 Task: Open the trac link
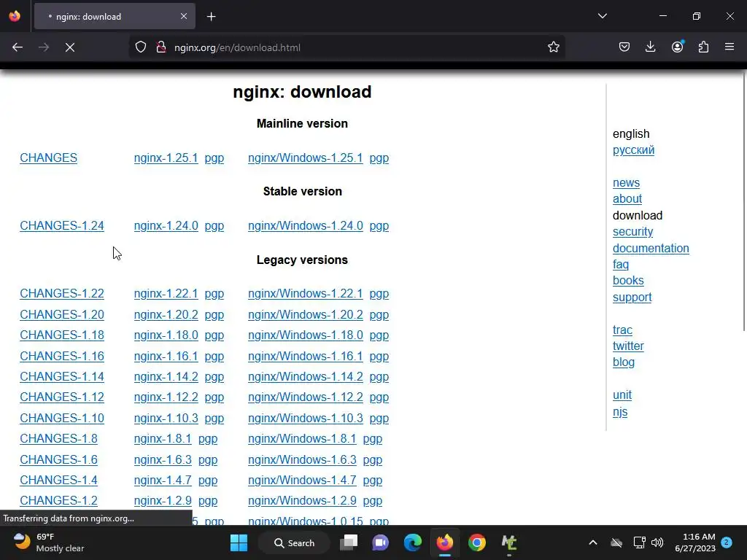pos(622,330)
